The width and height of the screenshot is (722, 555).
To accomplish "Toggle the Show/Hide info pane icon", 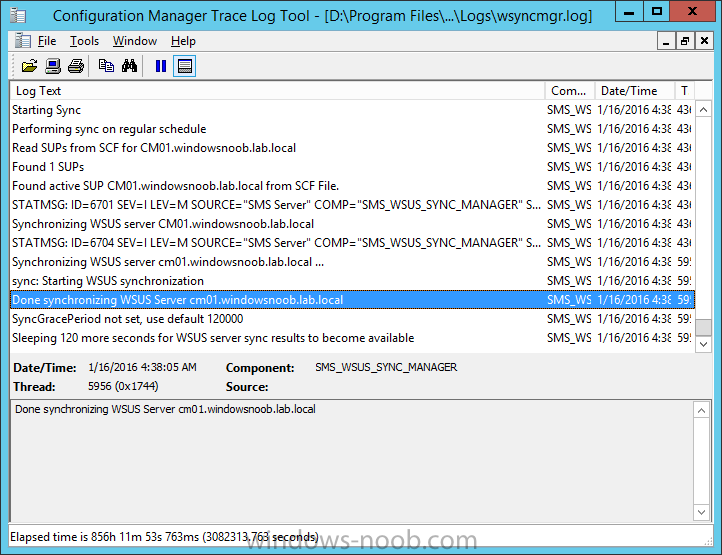I will [x=184, y=66].
